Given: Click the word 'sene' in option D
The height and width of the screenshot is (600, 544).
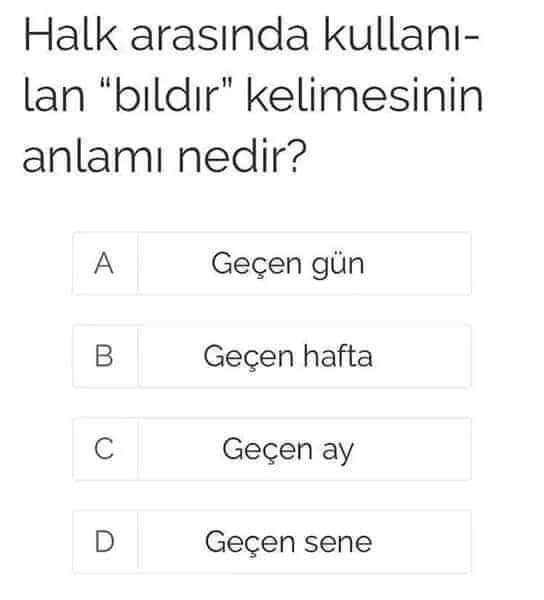Looking at the screenshot, I should [338, 543].
